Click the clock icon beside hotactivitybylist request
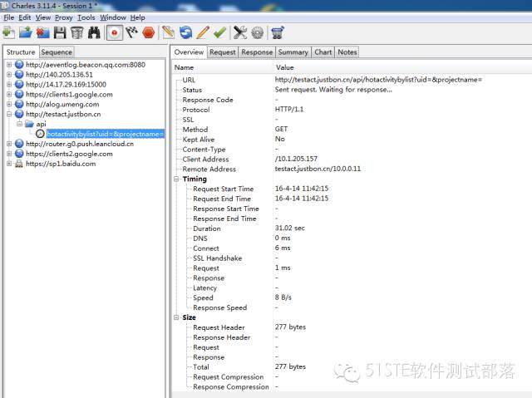 [x=40, y=134]
